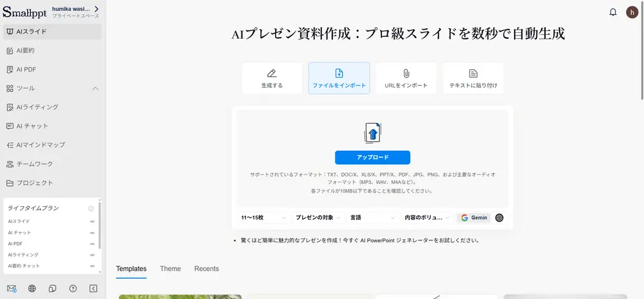Open the 言語 dropdown
Image resolution: width=644 pixels, height=299 pixels.
(373, 218)
